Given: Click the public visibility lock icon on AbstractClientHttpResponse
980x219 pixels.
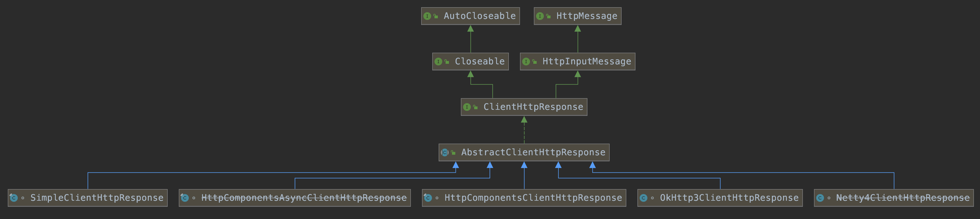Looking at the screenshot, I should 453,152.
